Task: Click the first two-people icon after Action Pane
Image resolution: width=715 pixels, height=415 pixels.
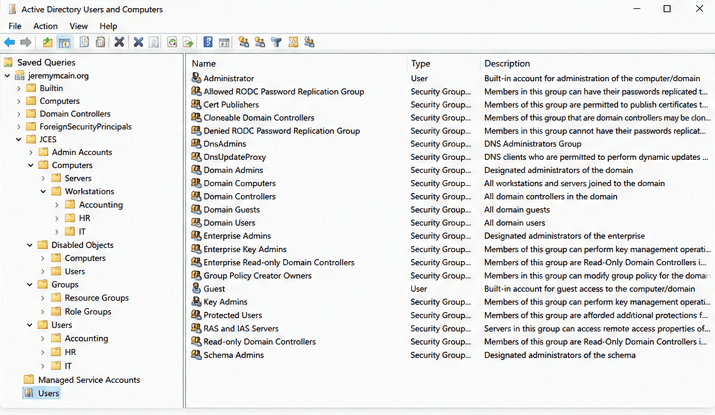Action: coord(244,42)
